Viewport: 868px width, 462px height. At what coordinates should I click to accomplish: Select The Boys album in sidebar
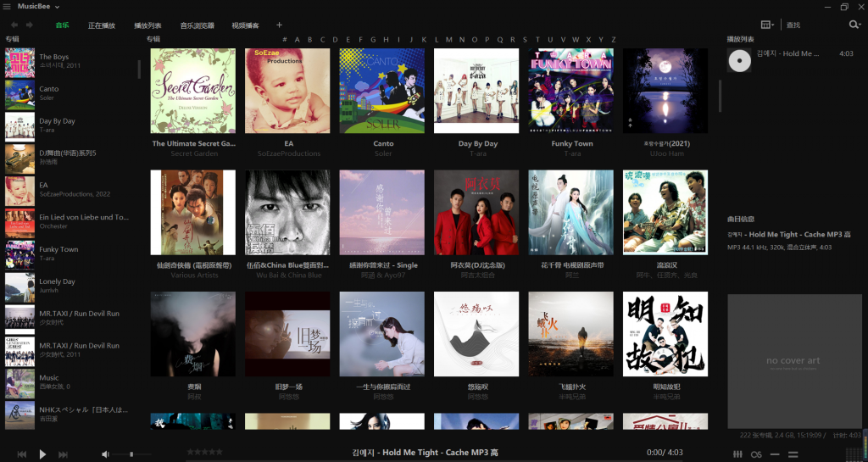point(70,61)
